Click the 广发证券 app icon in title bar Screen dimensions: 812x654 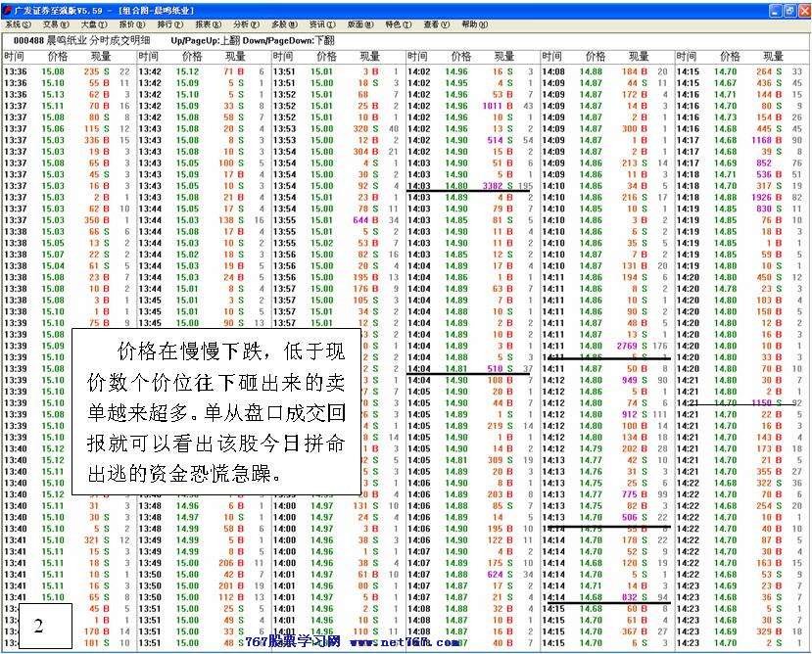coord(8,9)
